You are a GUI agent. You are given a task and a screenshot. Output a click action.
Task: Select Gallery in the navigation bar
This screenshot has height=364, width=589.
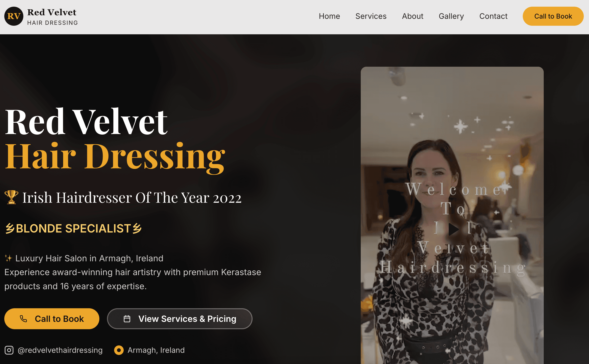pos(451,16)
